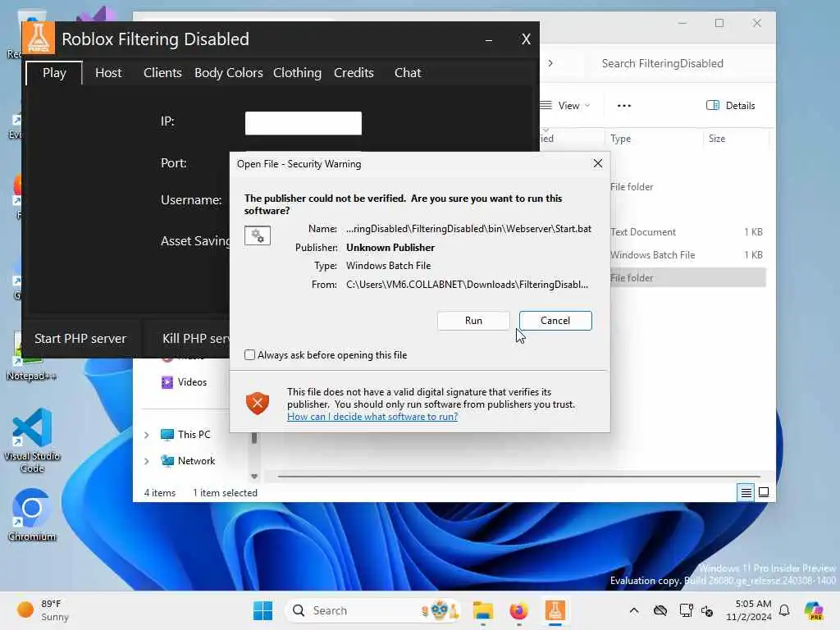Sort files by the Type column header
This screenshot has width=840, height=630.
[x=620, y=138]
